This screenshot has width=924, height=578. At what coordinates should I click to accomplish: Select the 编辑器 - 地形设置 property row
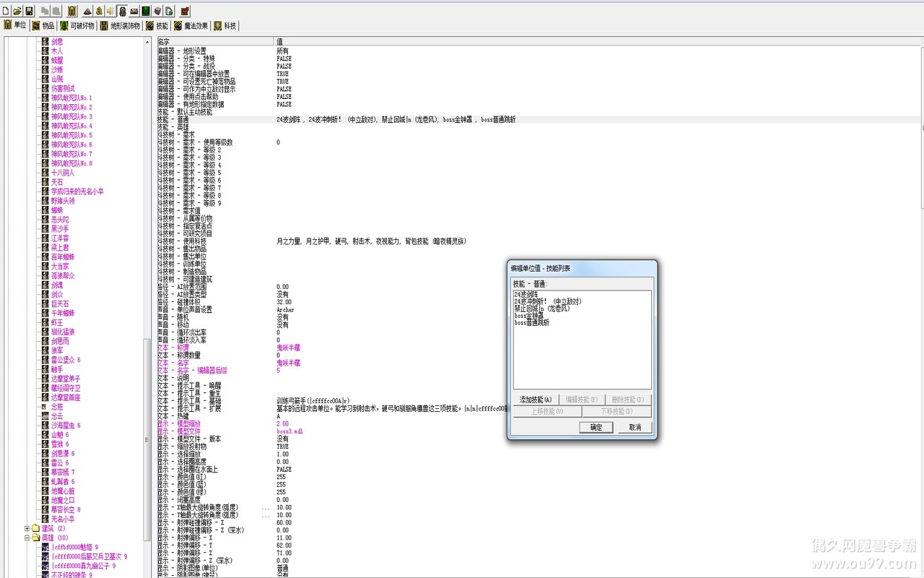click(x=539, y=51)
